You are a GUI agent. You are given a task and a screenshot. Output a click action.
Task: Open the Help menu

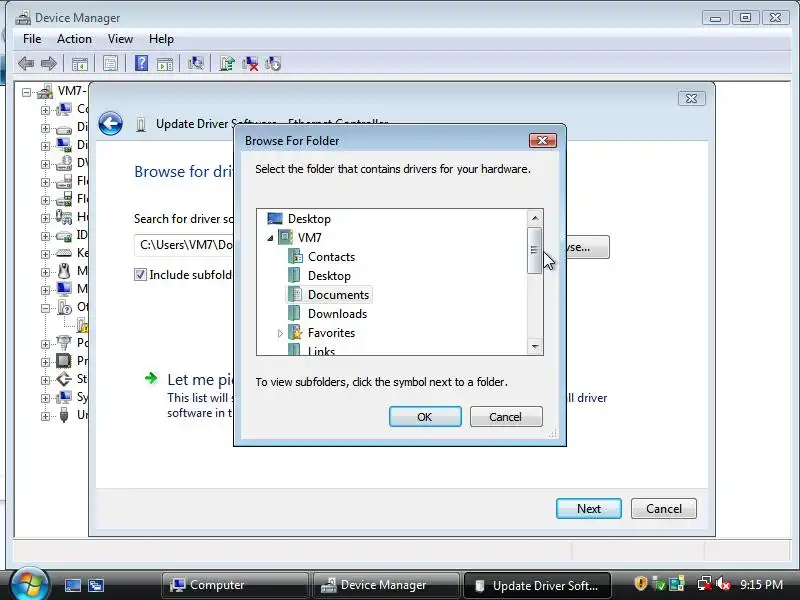pos(161,39)
